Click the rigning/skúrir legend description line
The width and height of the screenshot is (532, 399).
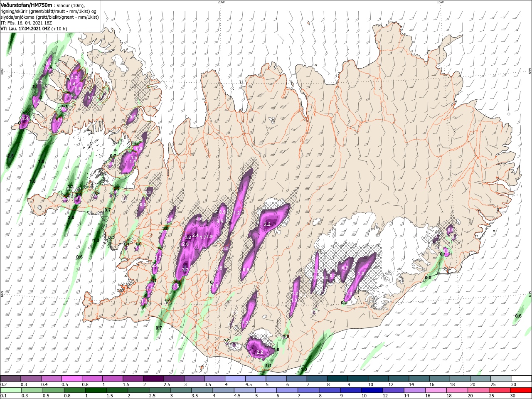click(49, 11)
